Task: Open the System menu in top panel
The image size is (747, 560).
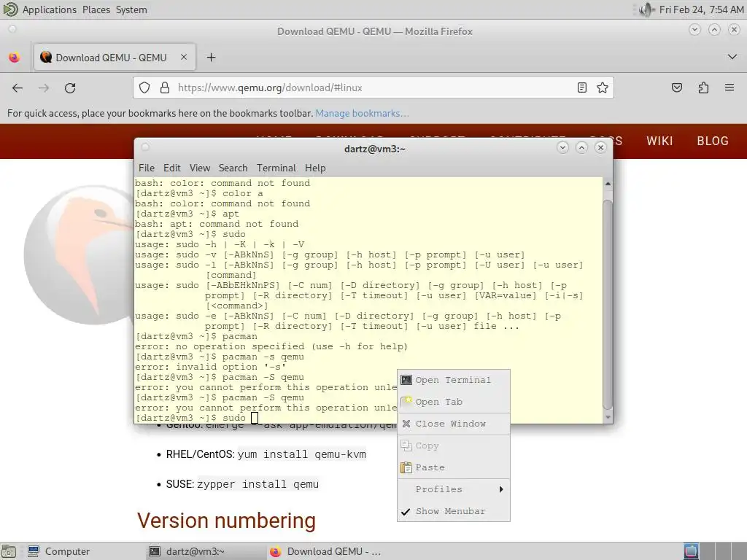Action: pyautogui.click(x=131, y=9)
